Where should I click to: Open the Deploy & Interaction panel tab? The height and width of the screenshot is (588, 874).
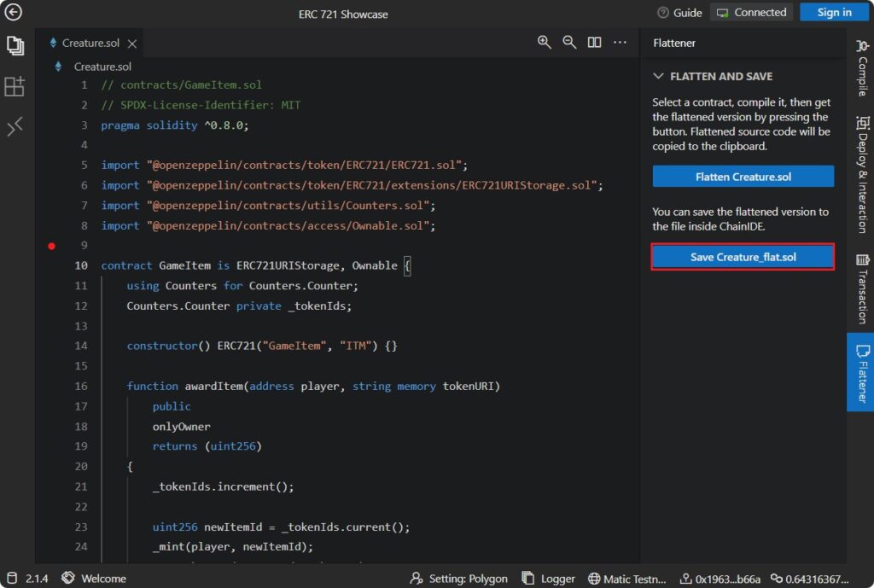[860, 175]
